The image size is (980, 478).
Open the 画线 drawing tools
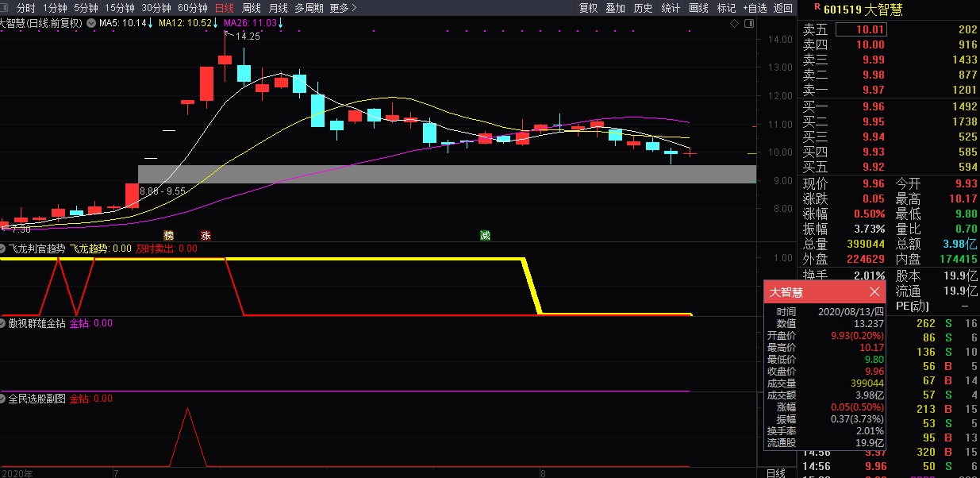click(698, 8)
